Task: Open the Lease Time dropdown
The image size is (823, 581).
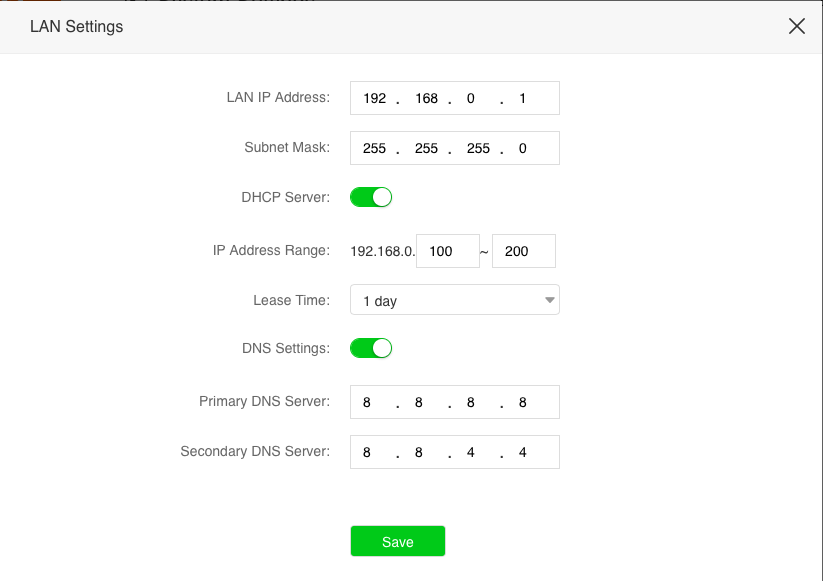Action: [454, 300]
